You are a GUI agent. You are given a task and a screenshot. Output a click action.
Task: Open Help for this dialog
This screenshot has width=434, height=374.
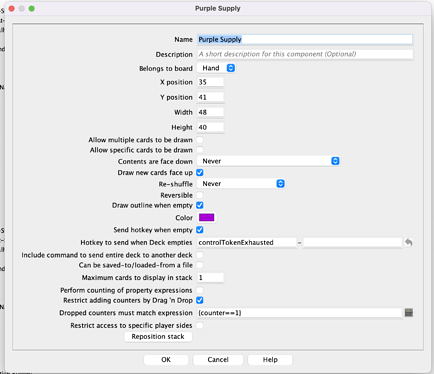[270, 360]
